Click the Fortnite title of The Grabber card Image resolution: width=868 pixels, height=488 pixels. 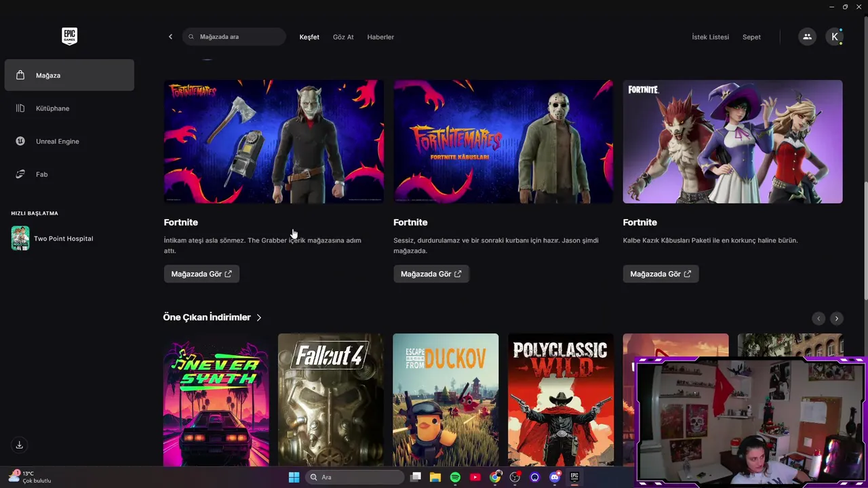pos(181,222)
